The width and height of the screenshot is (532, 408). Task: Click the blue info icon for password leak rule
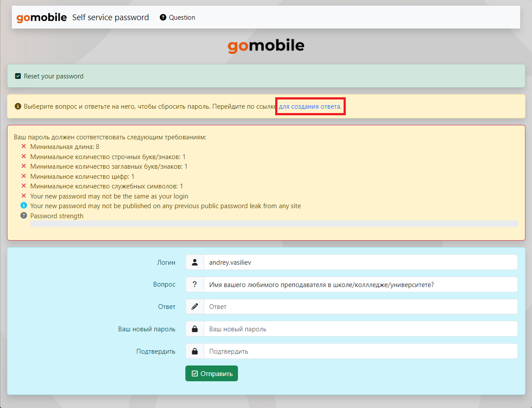pyautogui.click(x=24, y=206)
